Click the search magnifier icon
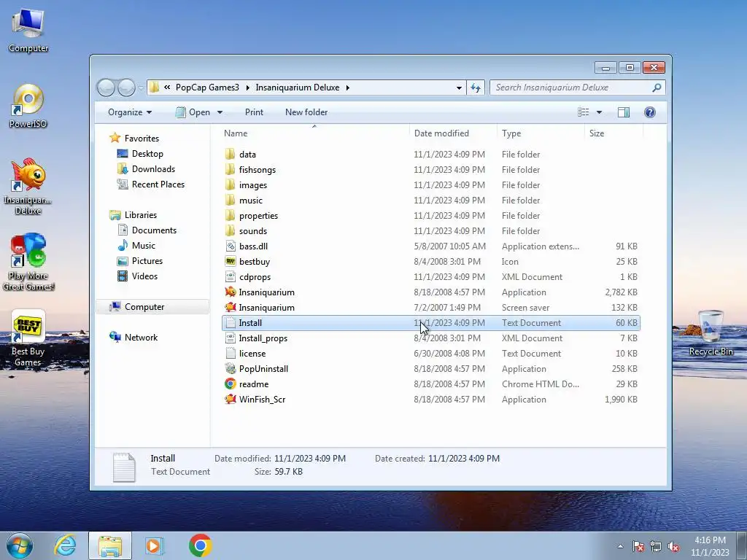Image resolution: width=747 pixels, height=560 pixels. 657,87
